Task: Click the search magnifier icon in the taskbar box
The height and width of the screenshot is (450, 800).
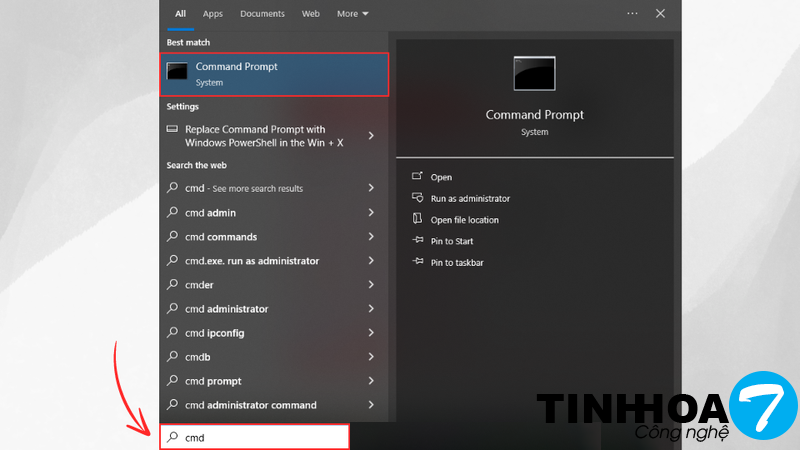Action: [173, 437]
